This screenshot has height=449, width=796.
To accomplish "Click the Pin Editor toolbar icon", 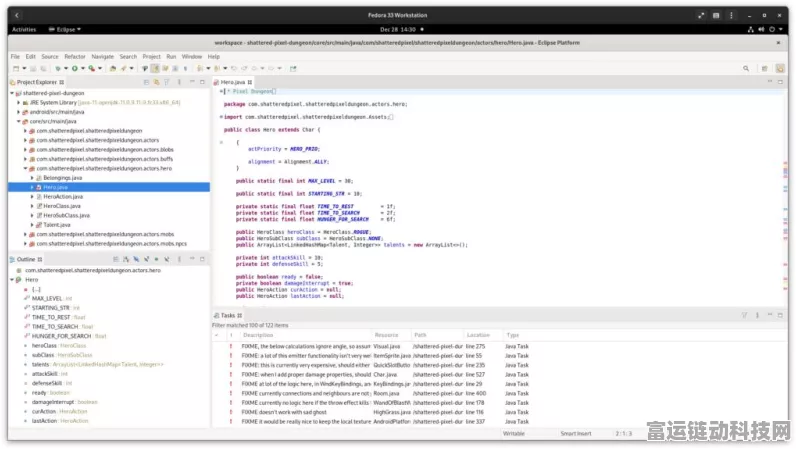I will tap(293, 69).
